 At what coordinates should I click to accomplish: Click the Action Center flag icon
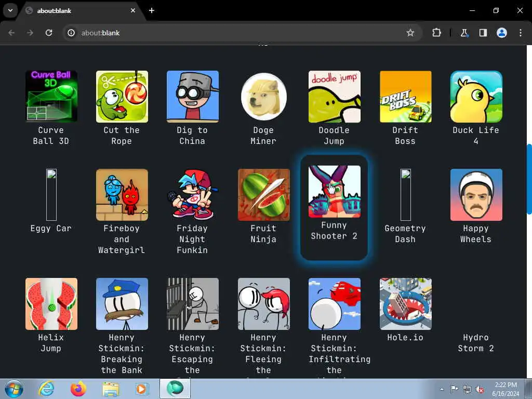(x=454, y=389)
